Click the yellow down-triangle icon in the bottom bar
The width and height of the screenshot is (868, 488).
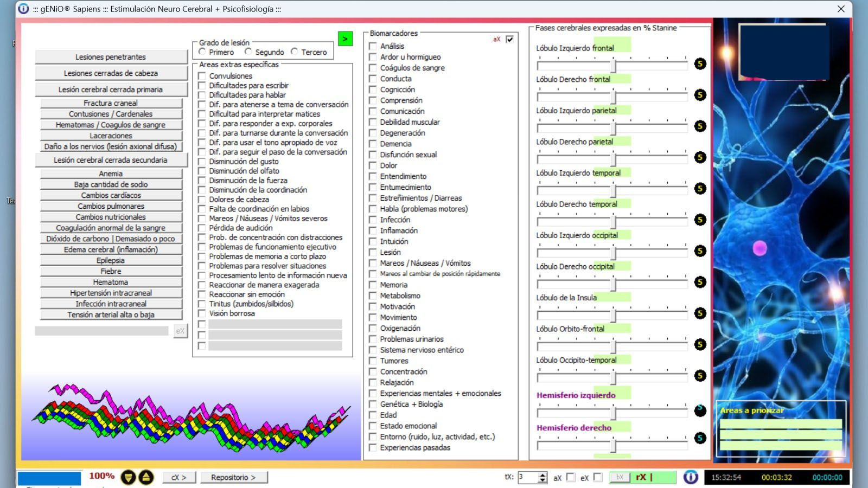(128, 477)
